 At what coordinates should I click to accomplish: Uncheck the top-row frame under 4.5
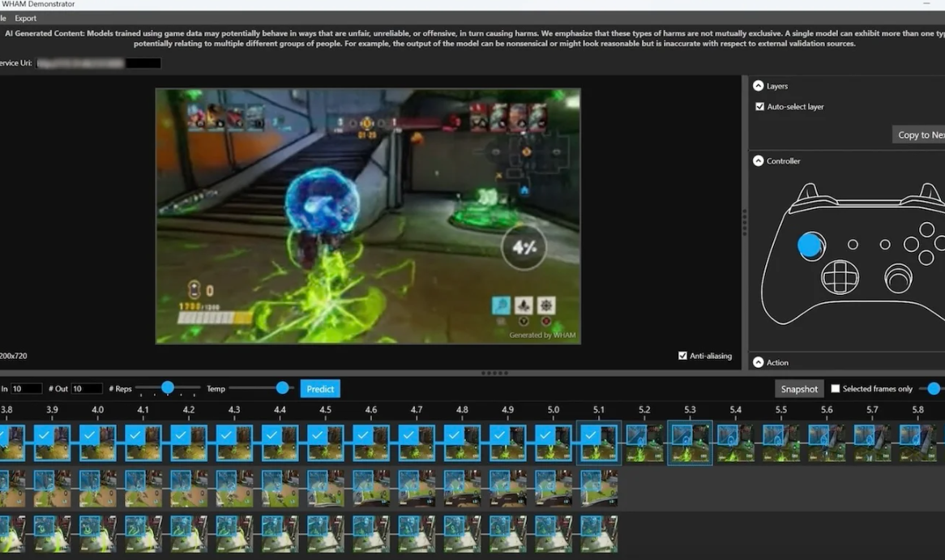(317, 434)
